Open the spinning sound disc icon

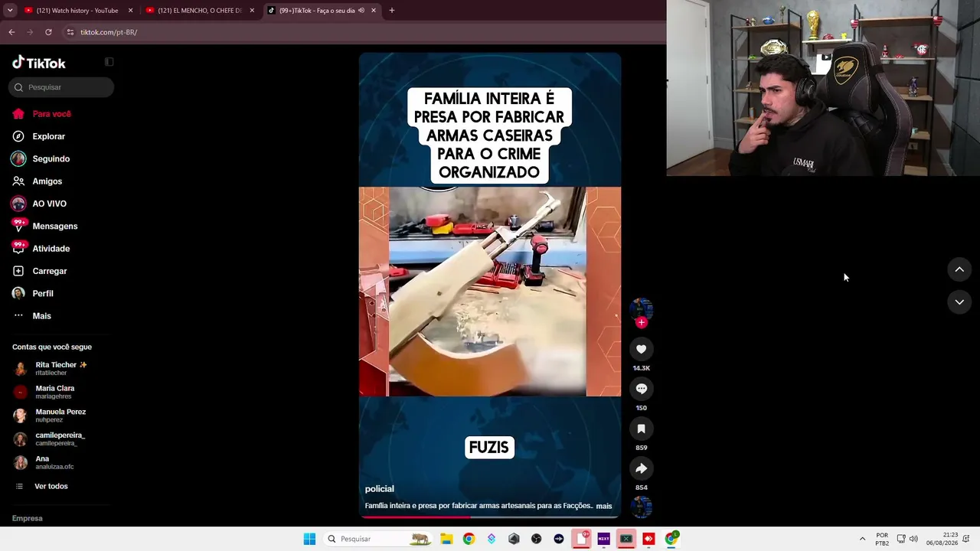tap(641, 507)
